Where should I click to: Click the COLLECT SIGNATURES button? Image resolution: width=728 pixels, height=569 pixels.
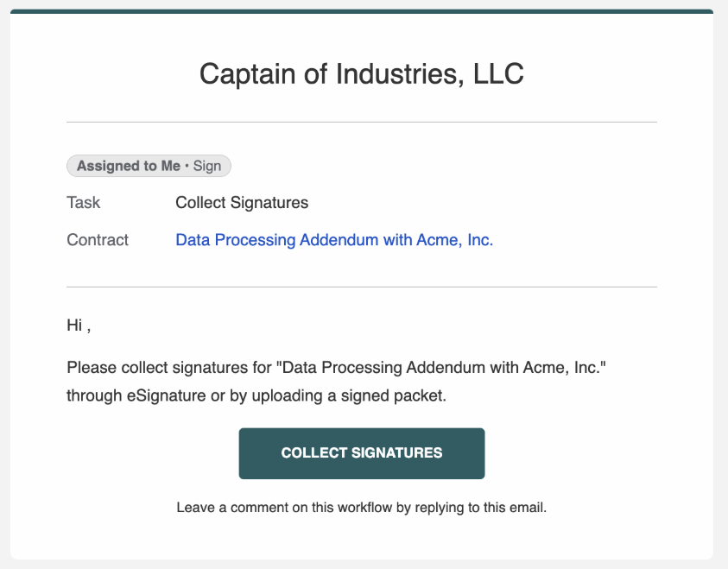pos(361,453)
